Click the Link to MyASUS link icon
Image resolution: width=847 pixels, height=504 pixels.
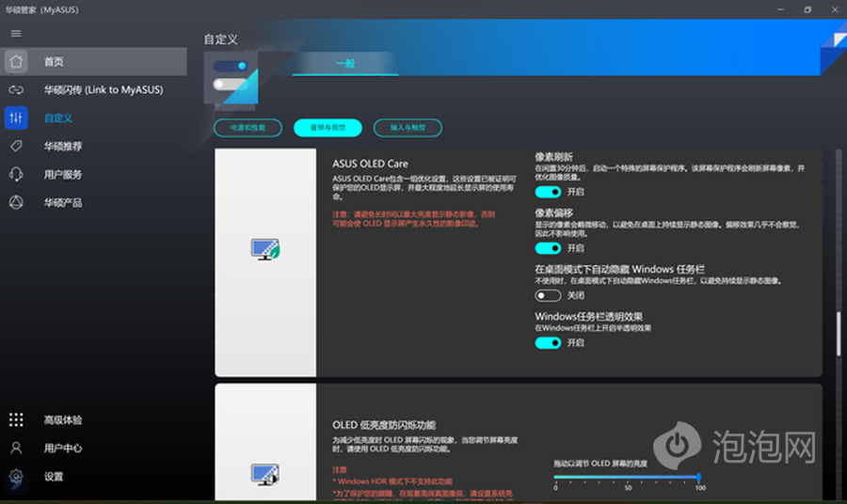click(x=16, y=89)
